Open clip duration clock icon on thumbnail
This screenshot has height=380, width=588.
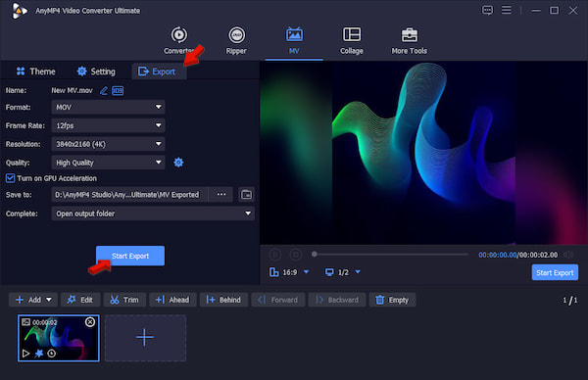click(52, 354)
